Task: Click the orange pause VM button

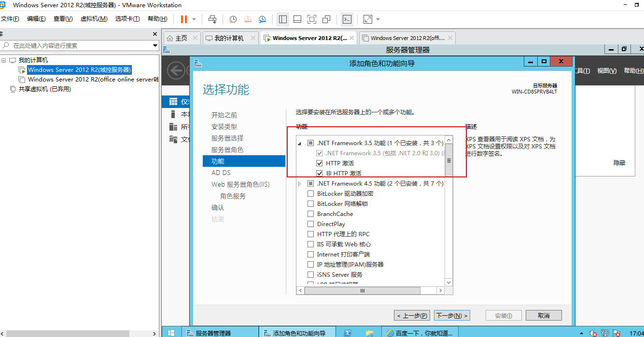Action: [184, 19]
